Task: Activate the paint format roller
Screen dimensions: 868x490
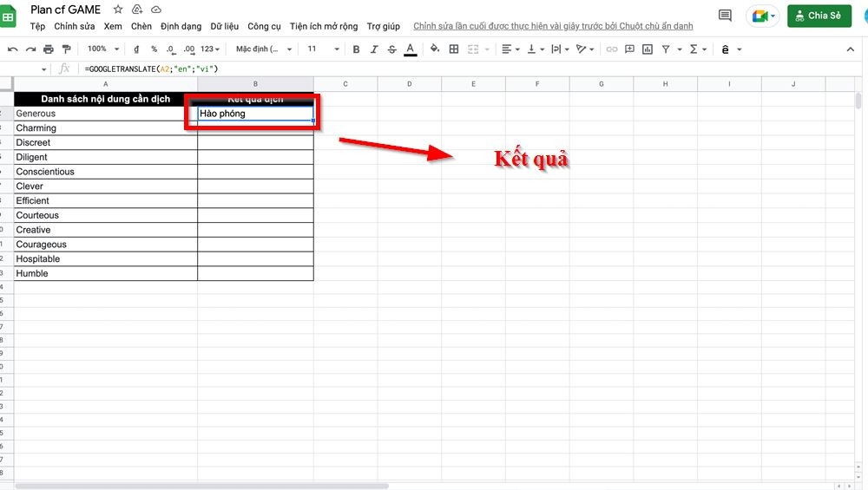Action: point(67,49)
